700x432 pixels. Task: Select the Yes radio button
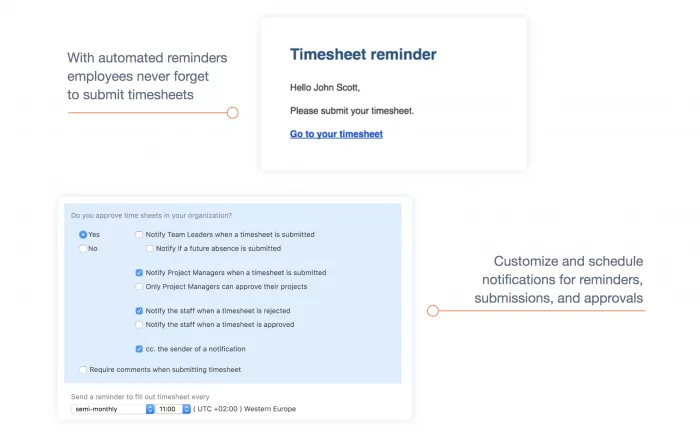coord(83,234)
